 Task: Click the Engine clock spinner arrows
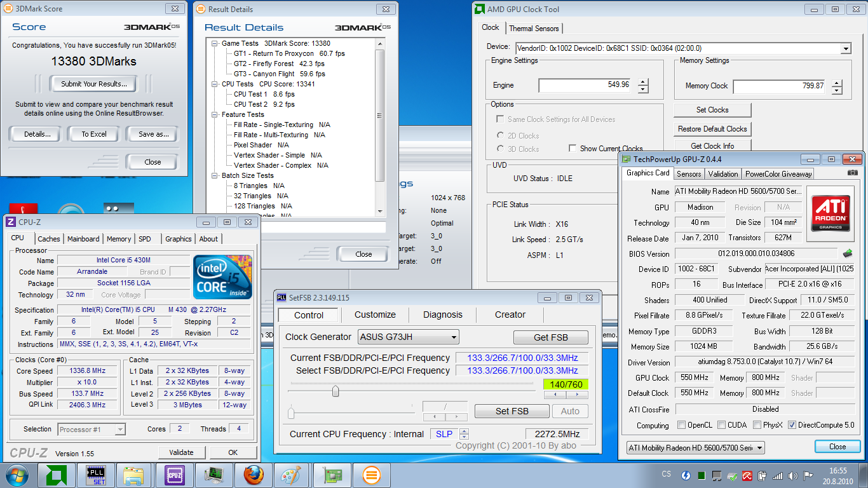point(643,85)
